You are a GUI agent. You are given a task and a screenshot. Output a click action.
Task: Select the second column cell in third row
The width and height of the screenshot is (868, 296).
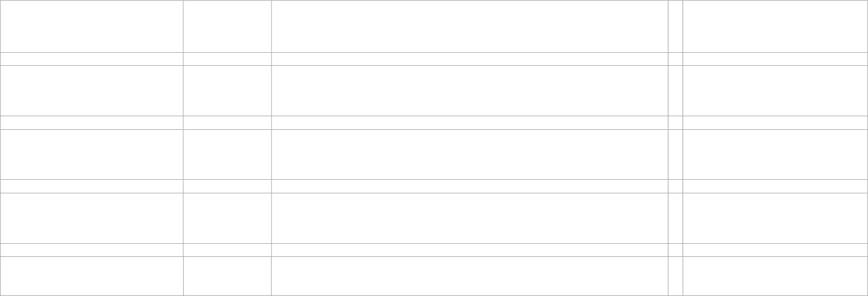click(227, 91)
